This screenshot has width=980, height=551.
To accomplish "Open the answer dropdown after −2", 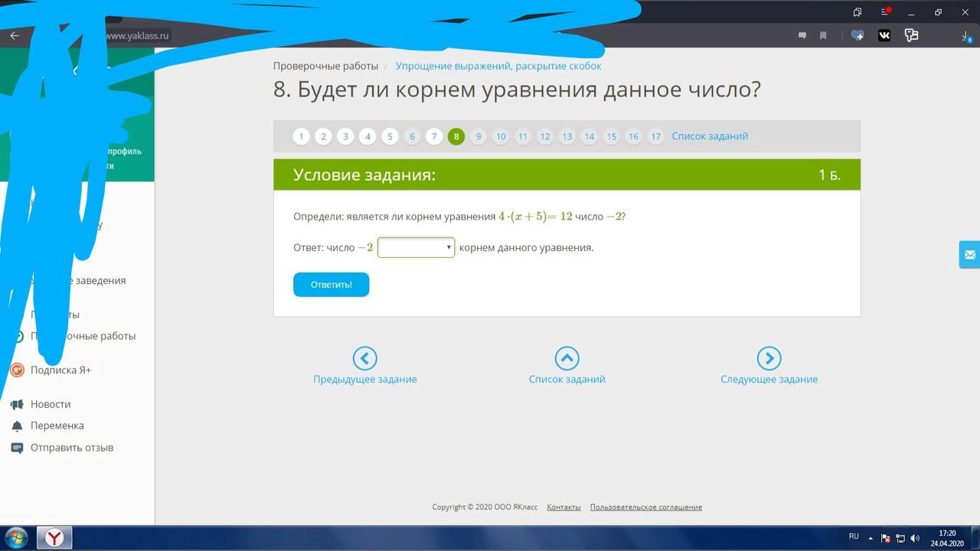I will click(416, 247).
